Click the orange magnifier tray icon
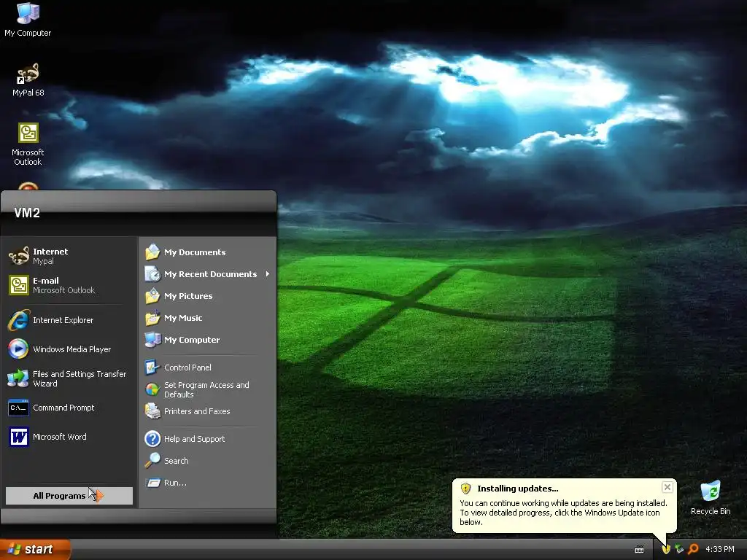747x560 pixels. coord(693,549)
